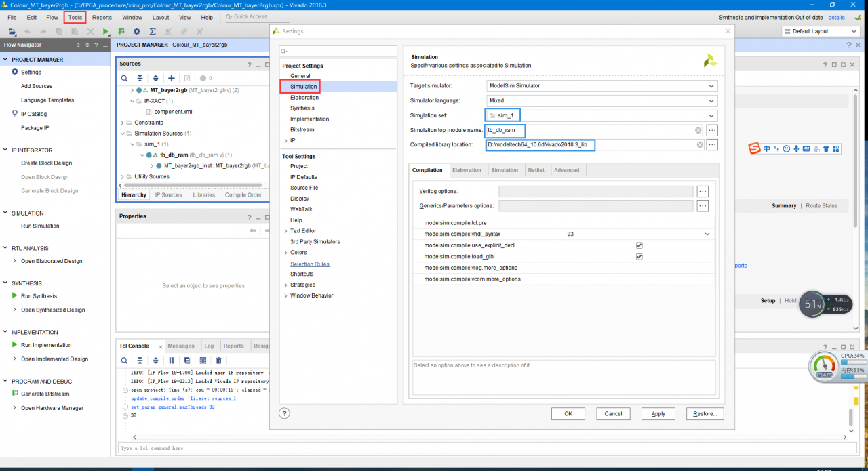Browse for Compiled library location
868x471 pixels.
coord(712,144)
